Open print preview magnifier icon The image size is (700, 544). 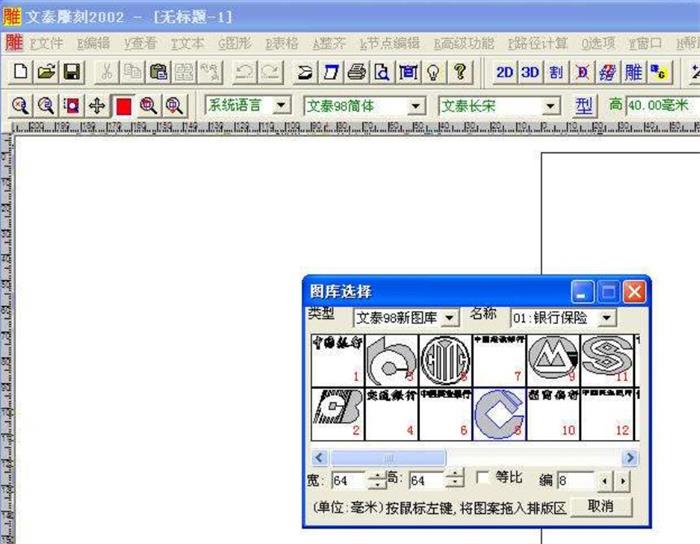click(382, 72)
